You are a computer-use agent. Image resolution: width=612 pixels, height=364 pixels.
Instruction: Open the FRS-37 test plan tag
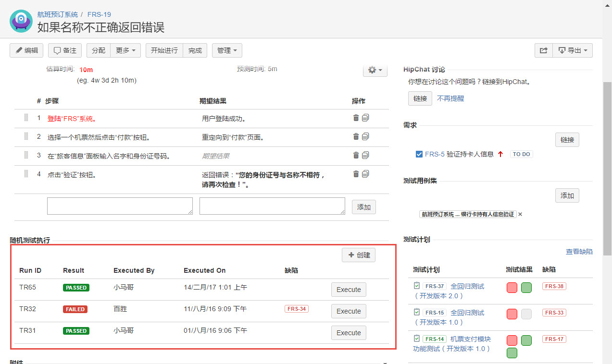point(435,286)
